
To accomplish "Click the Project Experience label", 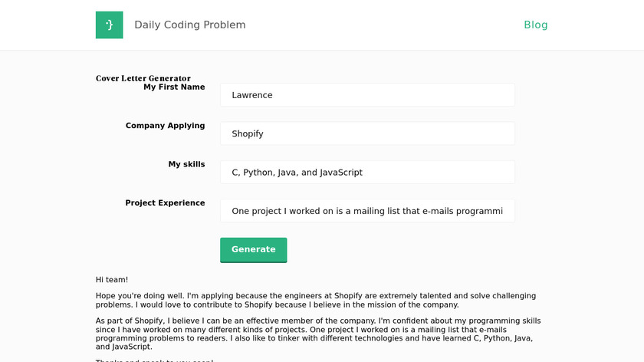I will point(165,203).
